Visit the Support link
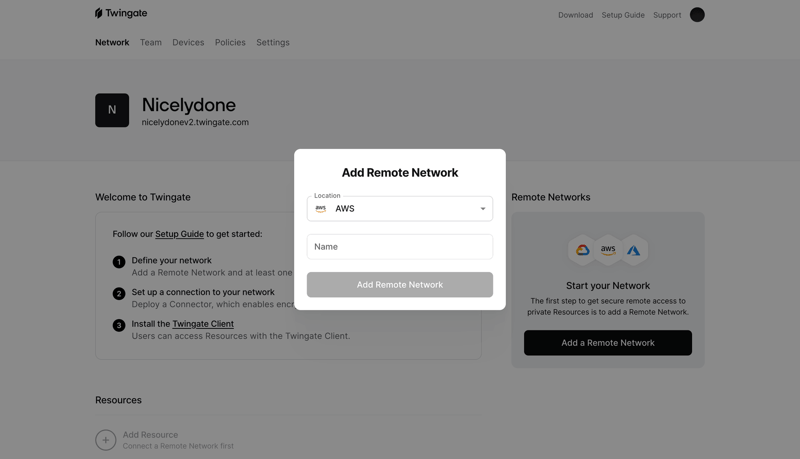 click(x=667, y=15)
